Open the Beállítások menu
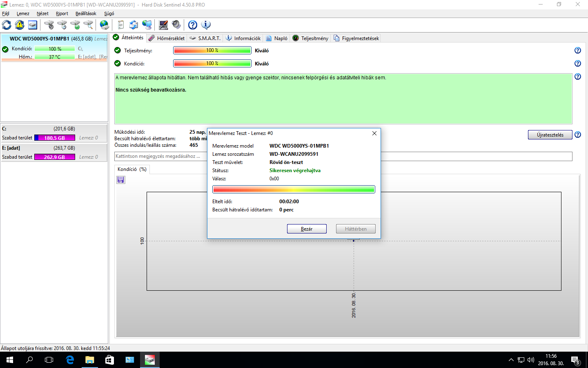Viewport: 588px width, 368px height. 86,13
